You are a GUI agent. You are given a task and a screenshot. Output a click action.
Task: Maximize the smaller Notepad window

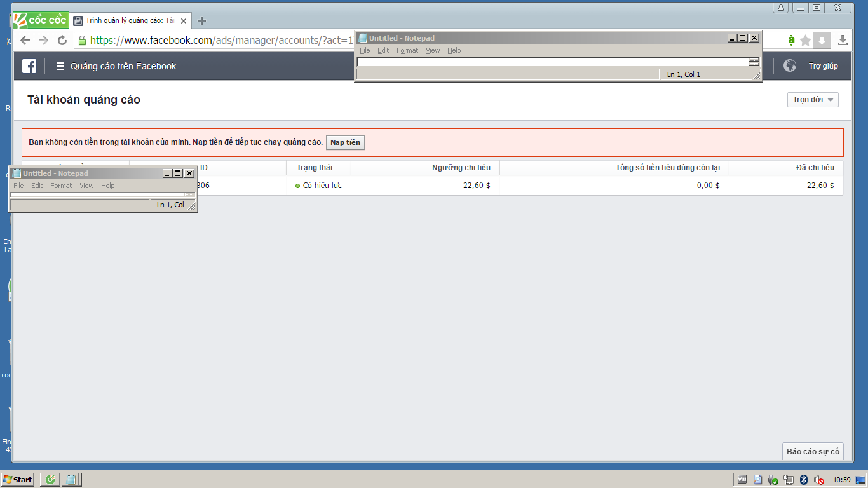point(178,173)
